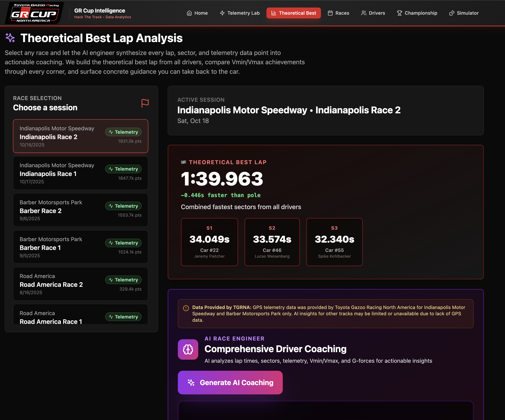
Task: Click the S3 sector card for Car #55
Action: pos(334,242)
